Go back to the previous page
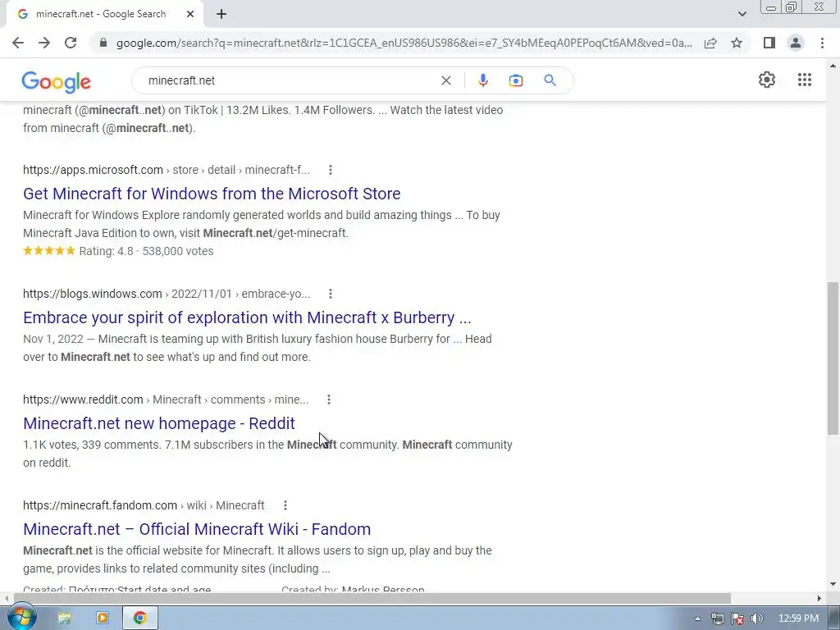 [x=18, y=43]
